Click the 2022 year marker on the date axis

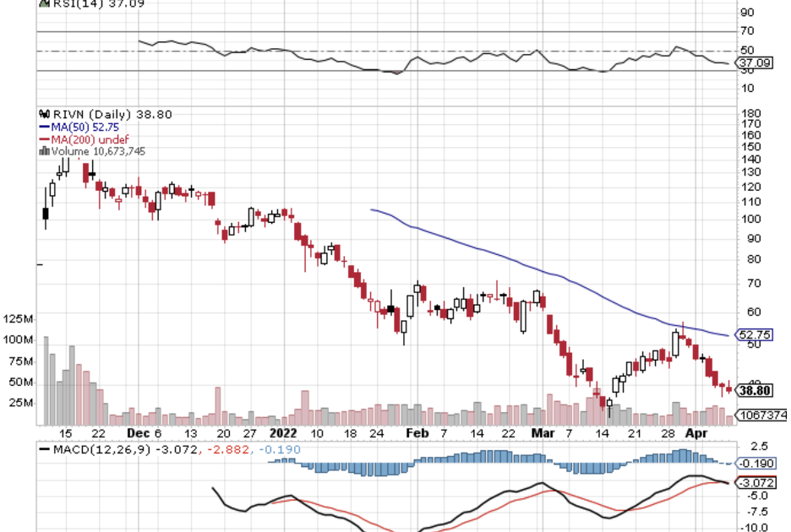coord(284,432)
